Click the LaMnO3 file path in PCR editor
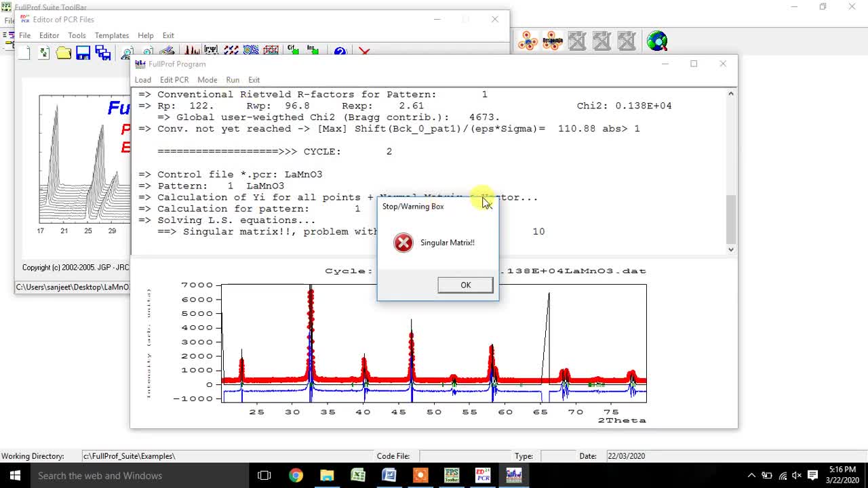868x488 pixels. [73, 287]
